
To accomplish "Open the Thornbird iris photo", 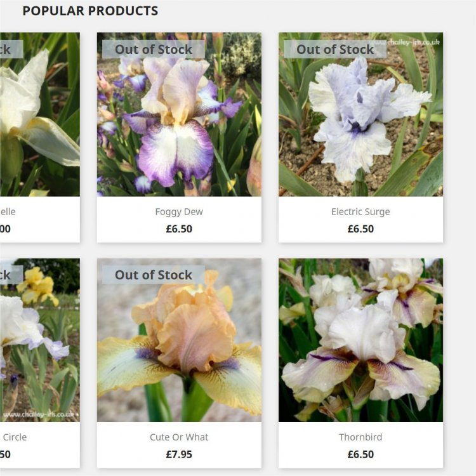I will tap(360, 340).
